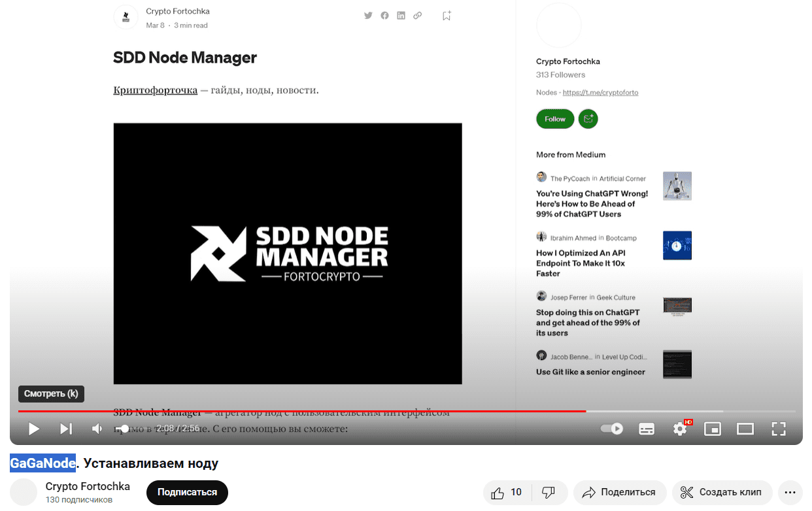The height and width of the screenshot is (511, 812).
Task: Click the video title "GaGaNode. Устанавливаем ноду"
Action: 114,463
